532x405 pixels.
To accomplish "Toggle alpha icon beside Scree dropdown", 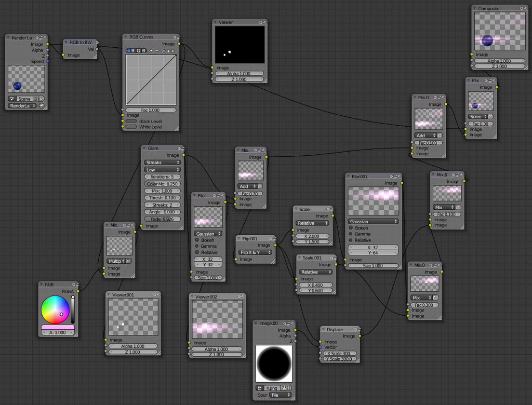I will 490,116.
